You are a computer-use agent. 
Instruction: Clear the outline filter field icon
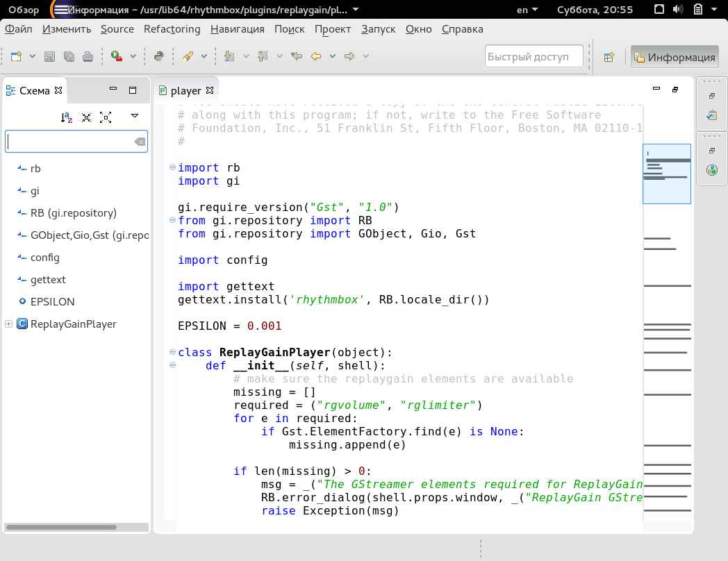tap(140, 142)
